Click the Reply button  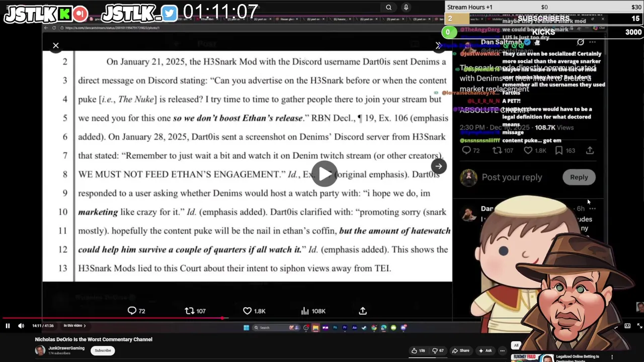click(579, 177)
